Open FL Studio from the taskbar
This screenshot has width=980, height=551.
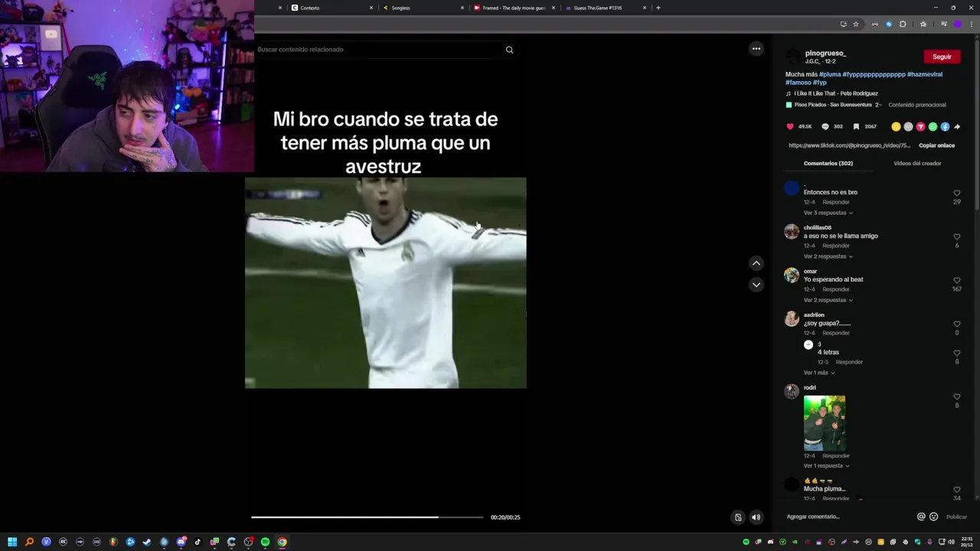[113, 542]
